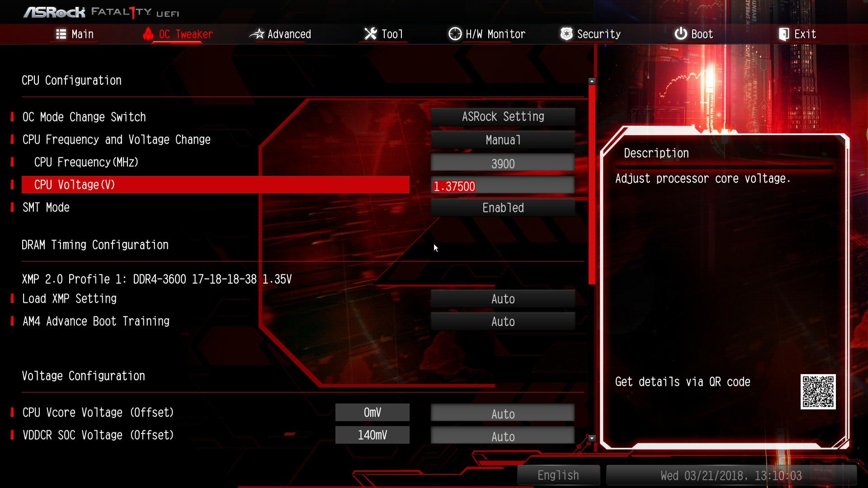This screenshot has width=868, height=488.
Task: Toggle Load XMP Setting to Auto
Action: pyautogui.click(x=503, y=299)
